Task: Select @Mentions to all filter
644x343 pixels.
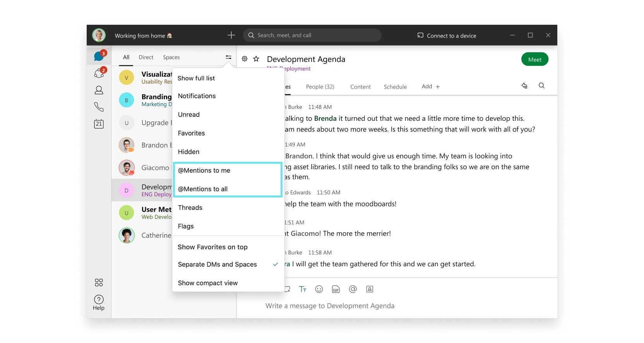Action: tap(228, 189)
